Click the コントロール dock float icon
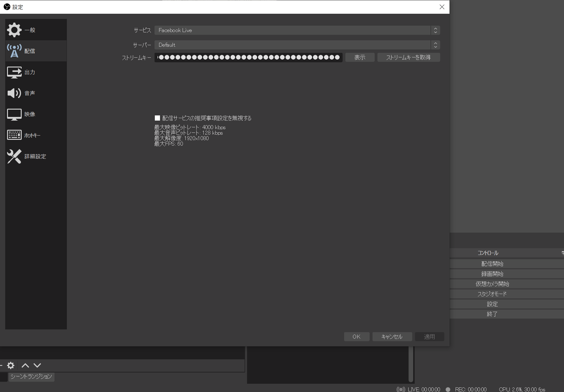The image size is (564, 392). coord(563,253)
